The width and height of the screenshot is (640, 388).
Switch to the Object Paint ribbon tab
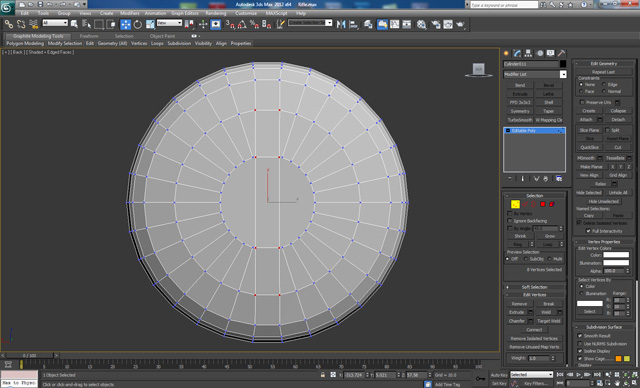pos(162,36)
